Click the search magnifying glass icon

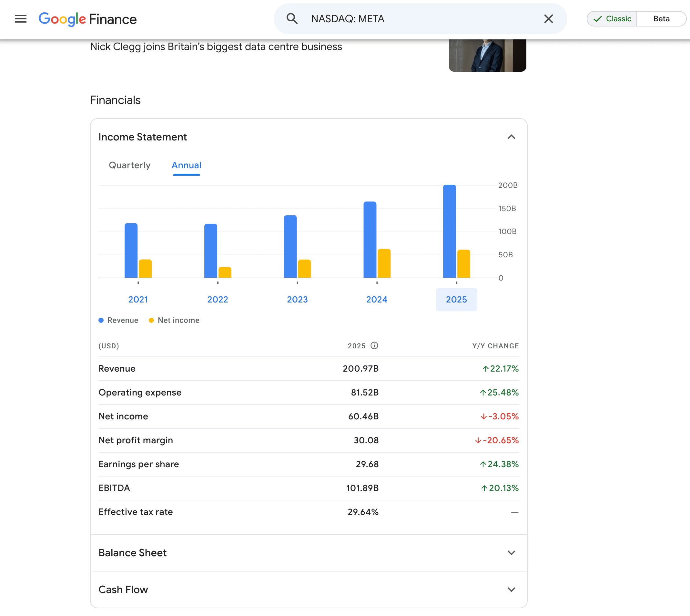point(292,19)
